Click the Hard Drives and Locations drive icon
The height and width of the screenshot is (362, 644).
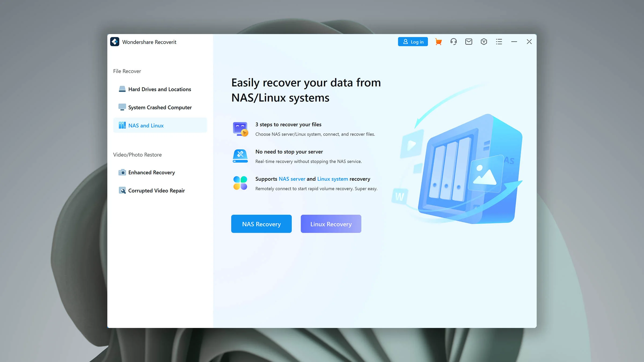point(122,89)
